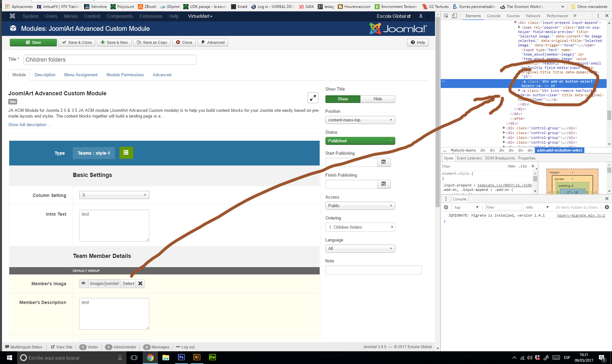Switch to Menu Assignment tab
This screenshot has width=612, height=364.
pos(81,75)
